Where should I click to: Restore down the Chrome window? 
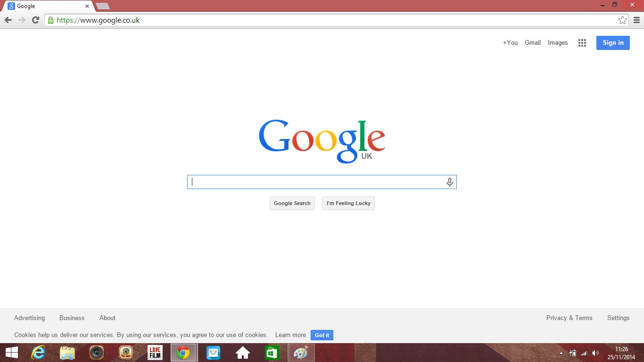[x=615, y=5]
